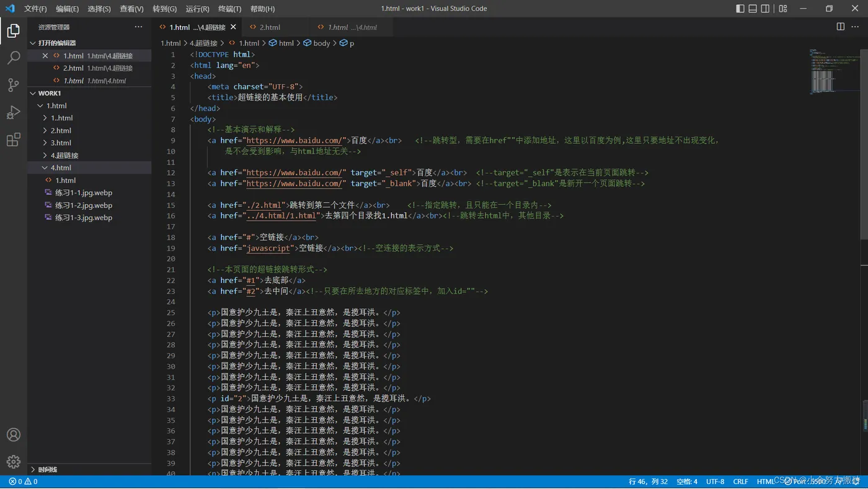Click html symbol icon in breadcrumb
The height and width of the screenshot is (489, 868).
click(x=273, y=43)
